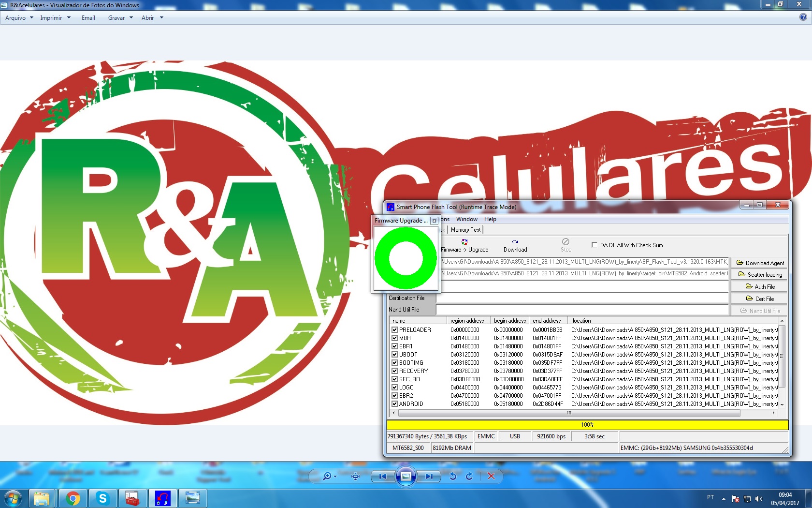Click the Nand Util File path field

click(x=583, y=310)
